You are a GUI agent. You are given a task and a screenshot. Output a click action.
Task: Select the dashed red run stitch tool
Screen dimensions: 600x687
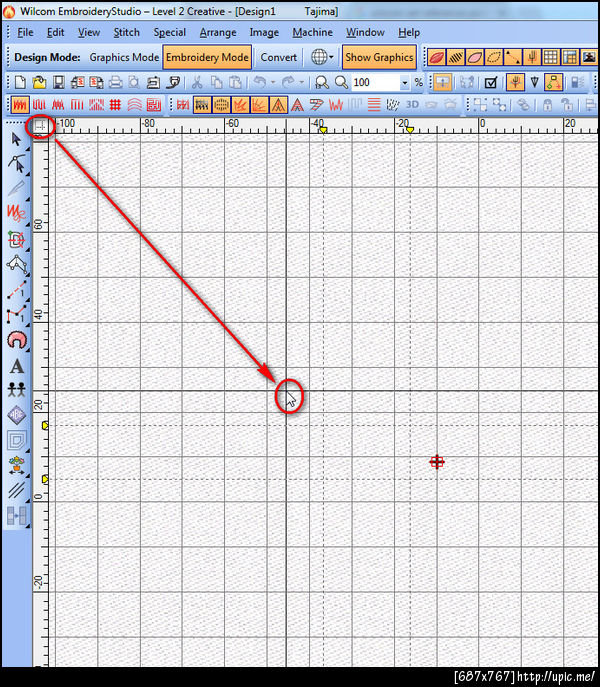click(17, 290)
